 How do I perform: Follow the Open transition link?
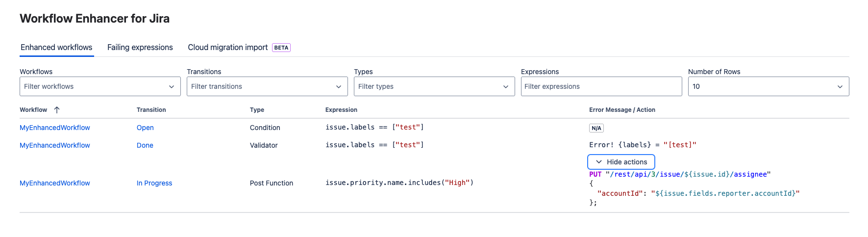145,128
